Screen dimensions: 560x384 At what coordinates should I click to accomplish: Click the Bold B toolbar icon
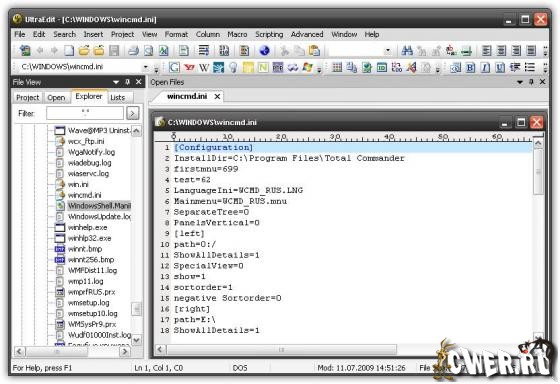click(x=470, y=67)
